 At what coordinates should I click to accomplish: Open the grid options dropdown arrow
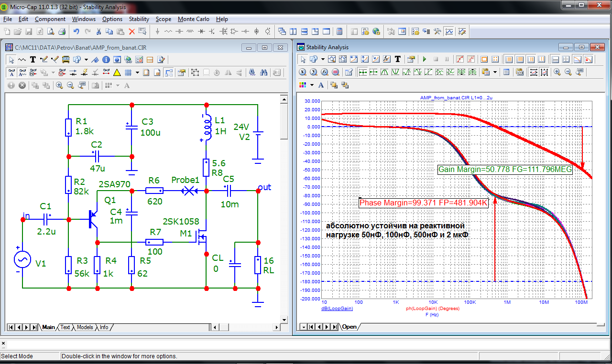137,73
